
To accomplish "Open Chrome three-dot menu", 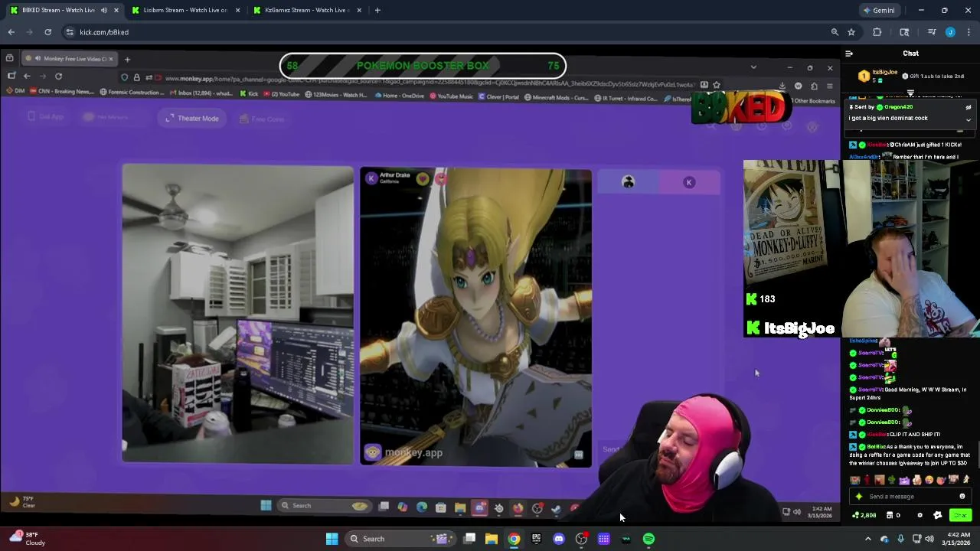I will click(969, 32).
